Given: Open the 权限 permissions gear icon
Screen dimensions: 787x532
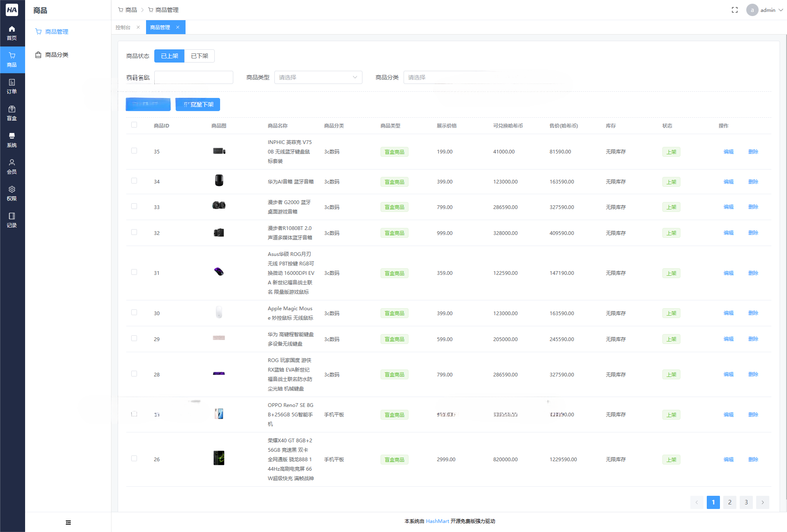Looking at the screenshot, I should pos(12,194).
